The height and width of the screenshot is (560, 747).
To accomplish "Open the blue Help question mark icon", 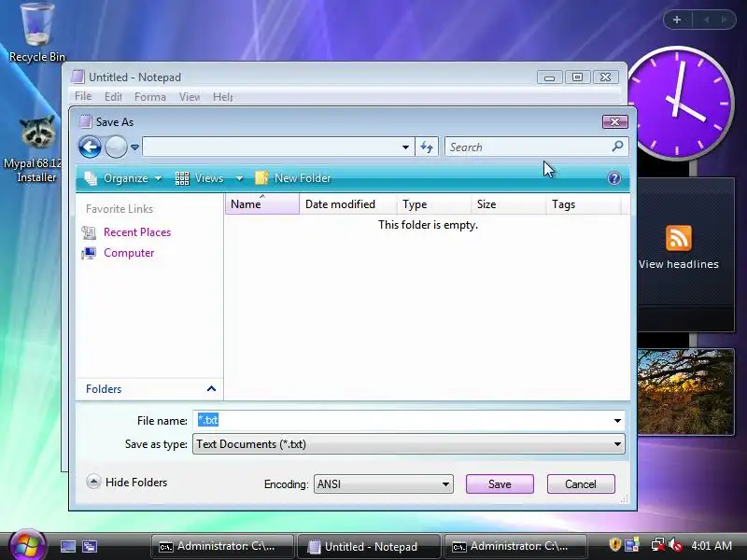I will tap(614, 178).
